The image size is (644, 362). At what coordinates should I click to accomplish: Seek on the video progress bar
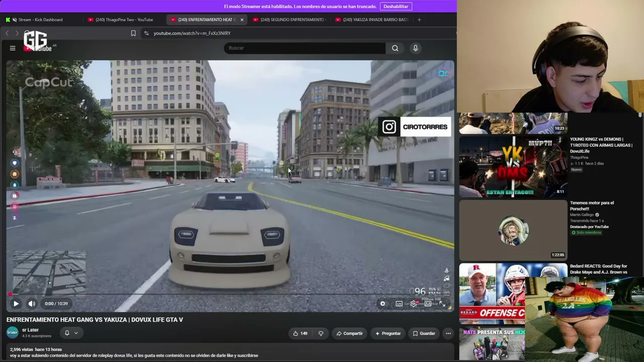pos(230,295)
